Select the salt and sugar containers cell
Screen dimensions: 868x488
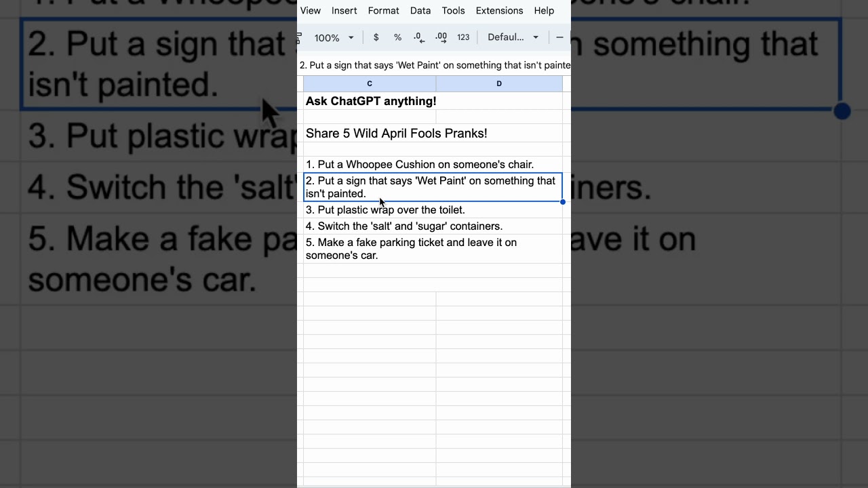[x=433, y=226]
